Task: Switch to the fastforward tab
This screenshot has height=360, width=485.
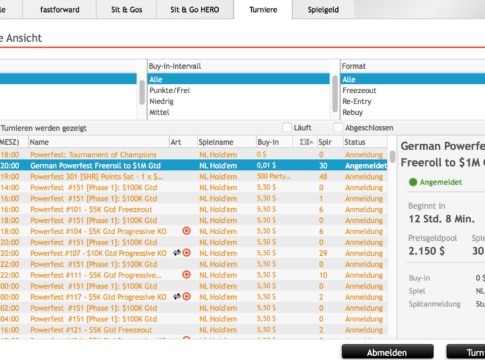Action: [60, 9]
